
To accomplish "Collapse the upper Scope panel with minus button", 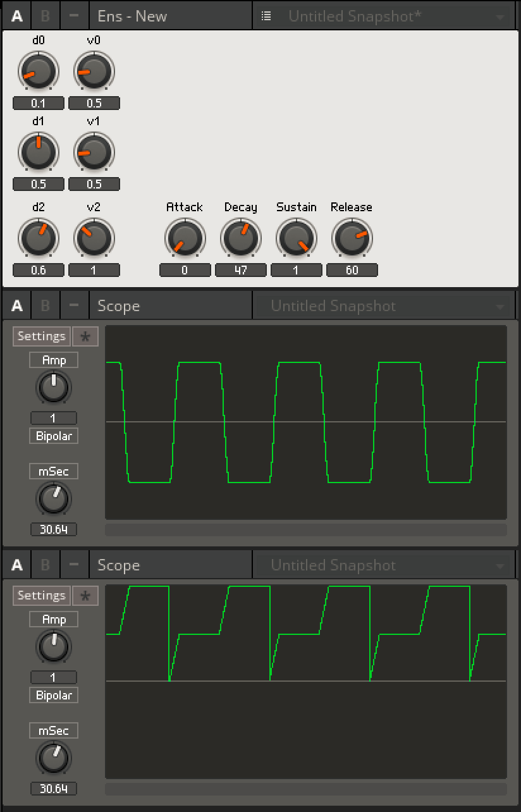I will point(74,305).
